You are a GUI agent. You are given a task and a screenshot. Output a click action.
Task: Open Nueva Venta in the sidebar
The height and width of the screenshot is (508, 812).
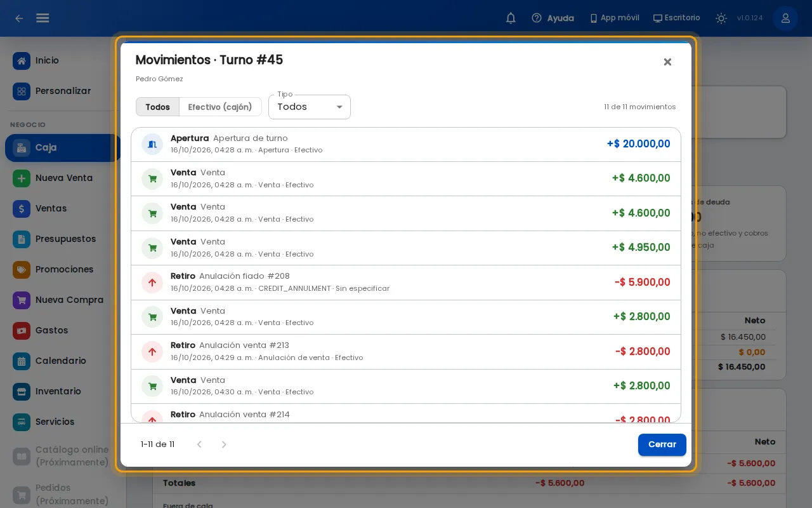pyautogui.click(x=62, y=178)
